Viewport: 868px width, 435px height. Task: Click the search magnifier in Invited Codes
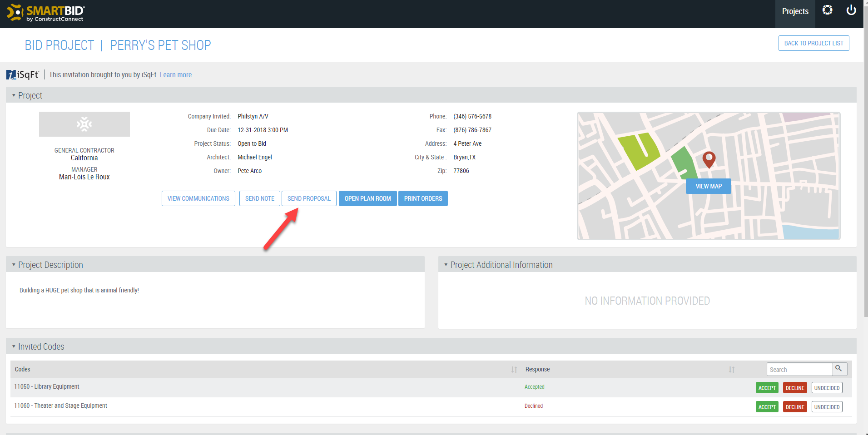tap(839, 369)
